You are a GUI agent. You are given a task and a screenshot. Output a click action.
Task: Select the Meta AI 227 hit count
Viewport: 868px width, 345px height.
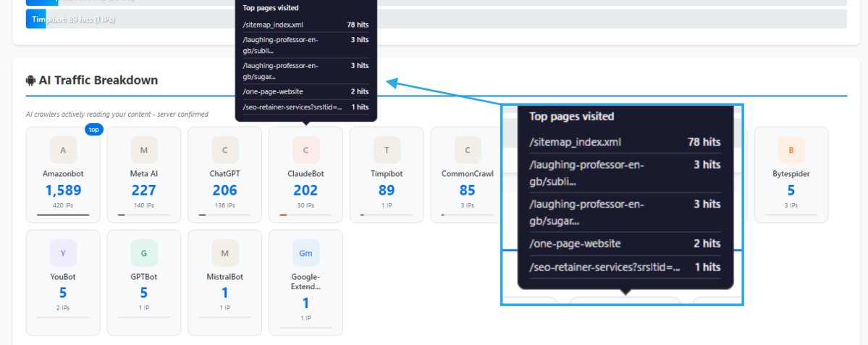coord(144,190)
